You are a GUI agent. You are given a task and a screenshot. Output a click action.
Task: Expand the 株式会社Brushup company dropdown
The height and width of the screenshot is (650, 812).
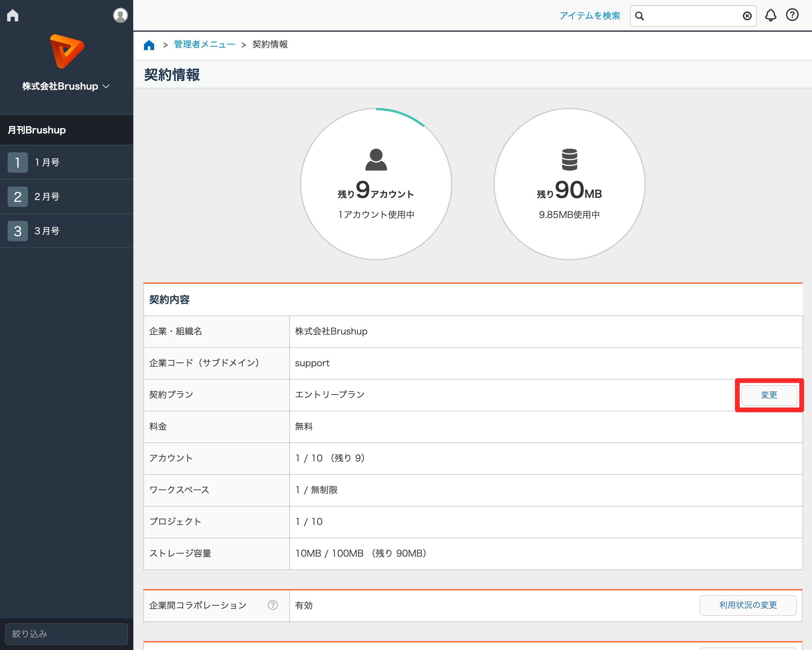click(66, 86)
